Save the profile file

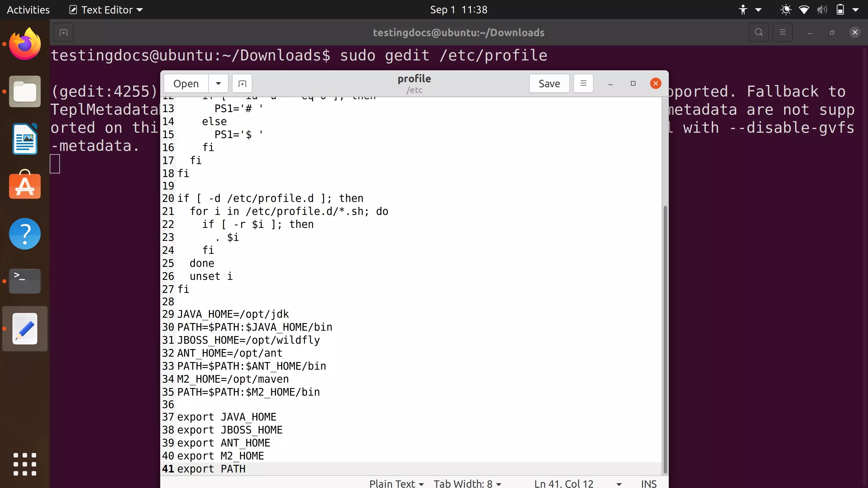[x=549, y=83]
